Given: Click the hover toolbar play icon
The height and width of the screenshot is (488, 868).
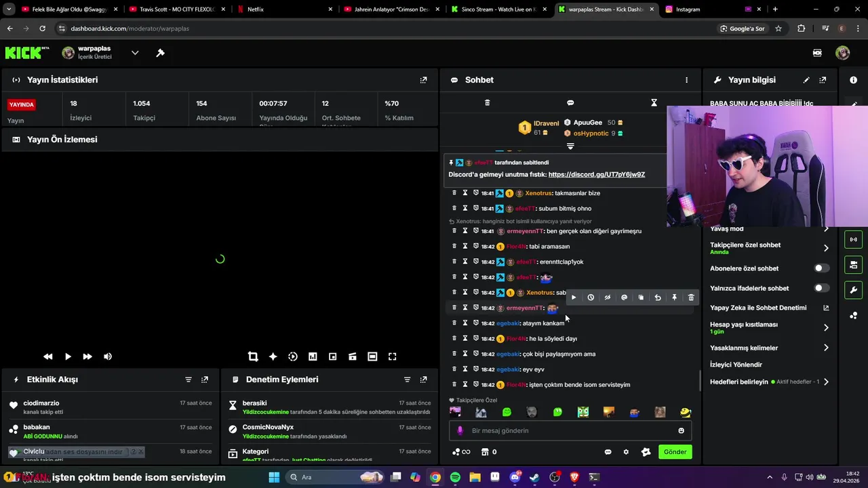Looking at the screenshot, I should (x=574, y=298).
